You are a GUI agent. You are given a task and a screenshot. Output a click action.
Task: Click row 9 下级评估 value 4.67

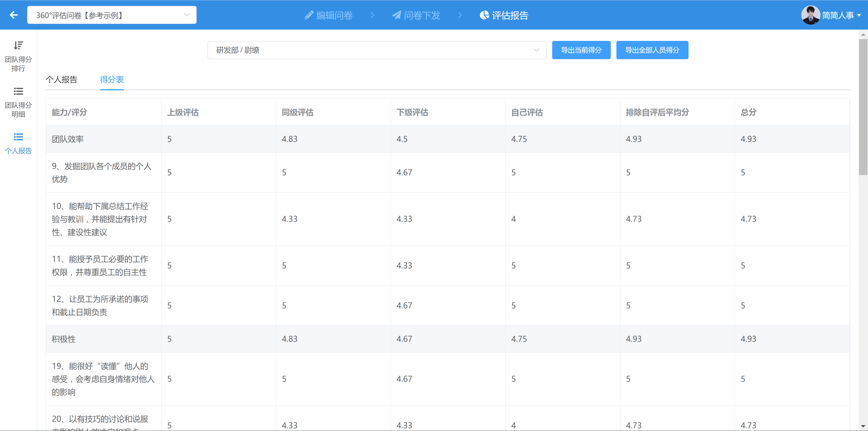pos(404,172)
